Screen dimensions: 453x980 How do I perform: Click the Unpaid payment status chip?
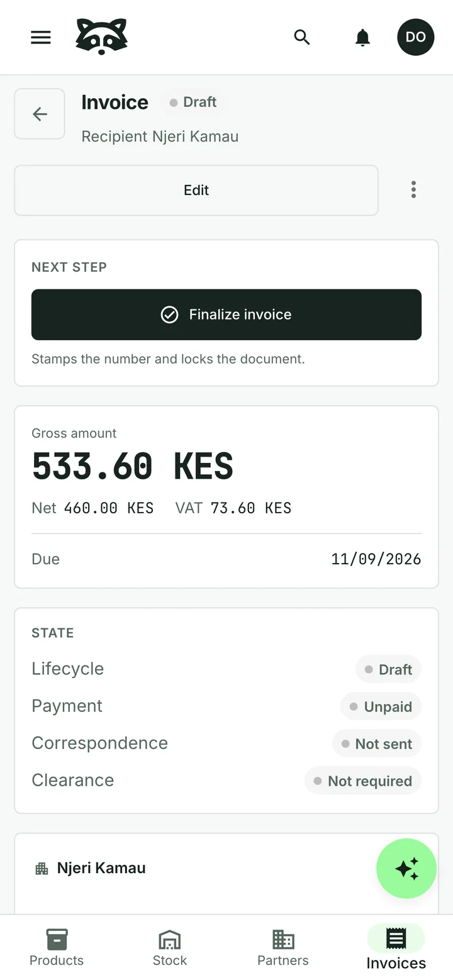point(381,706)
